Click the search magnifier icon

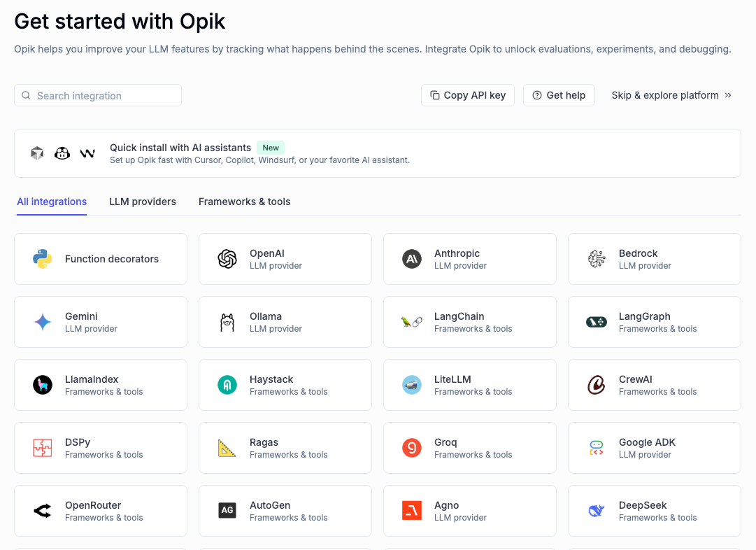[x=26, y=94]
